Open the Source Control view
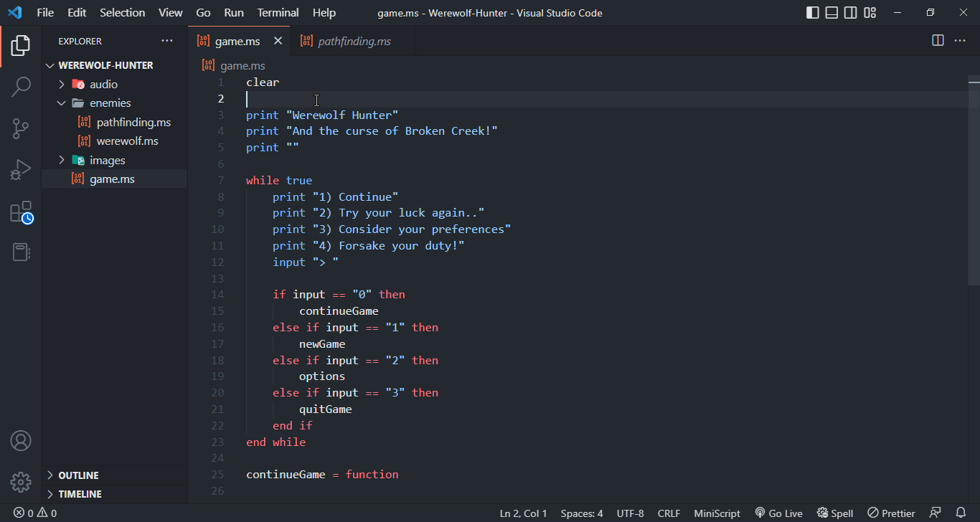The width and height of the screenshot is (980, 522). point(21,128)
